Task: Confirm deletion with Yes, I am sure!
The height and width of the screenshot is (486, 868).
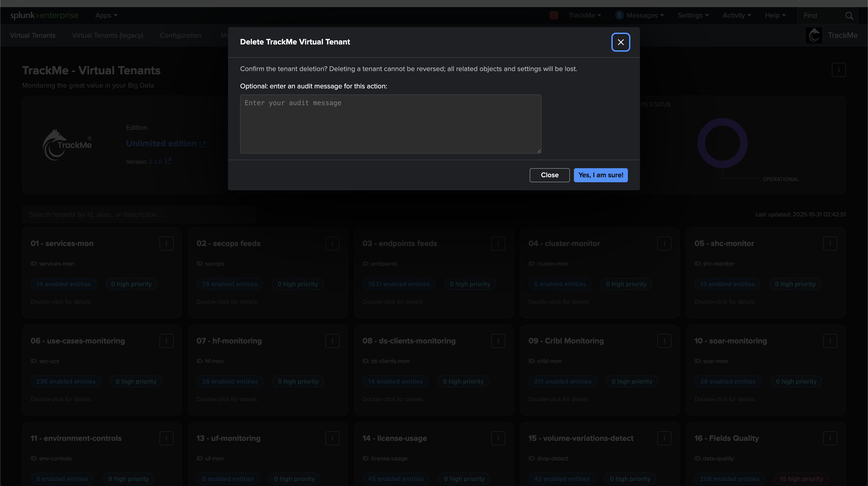Action: [601, 175]
